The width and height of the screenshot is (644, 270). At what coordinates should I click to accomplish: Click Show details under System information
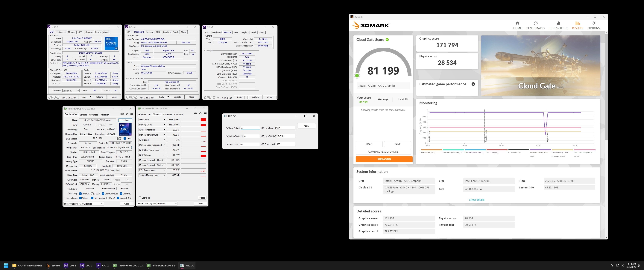coord(477,200)
